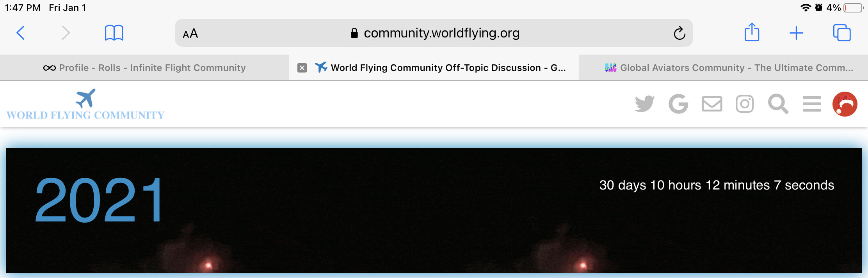Image resolution: width=868 pixels, height=278 pixels.
Task: Tap the forward navigation arrow
Action: point(66,33)
